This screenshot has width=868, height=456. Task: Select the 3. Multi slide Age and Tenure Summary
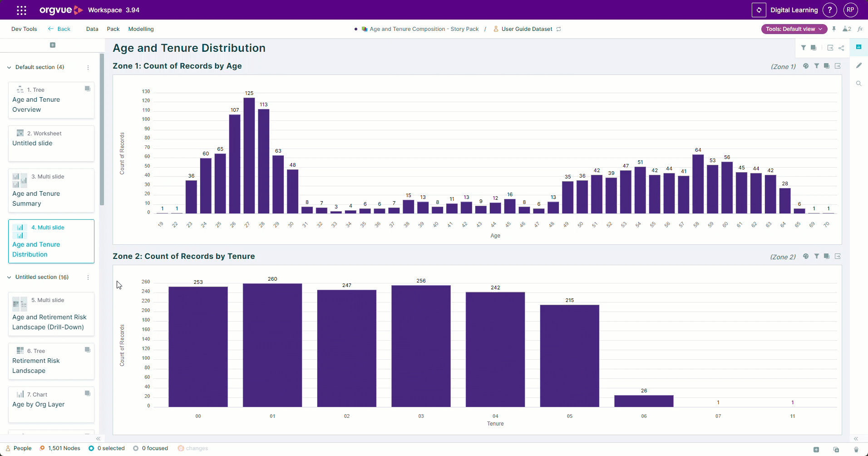tap(51, 190)
